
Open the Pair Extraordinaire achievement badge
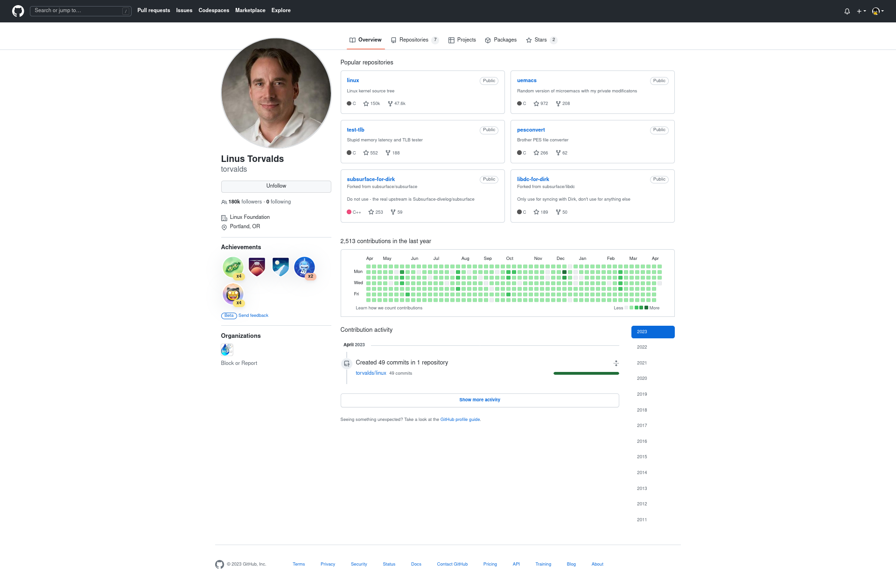coord(233,267)
